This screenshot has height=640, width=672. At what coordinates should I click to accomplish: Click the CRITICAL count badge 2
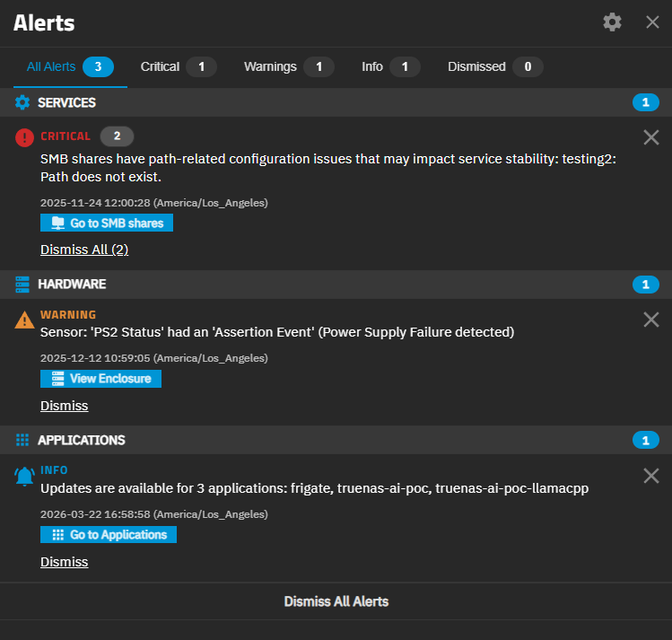117,136
